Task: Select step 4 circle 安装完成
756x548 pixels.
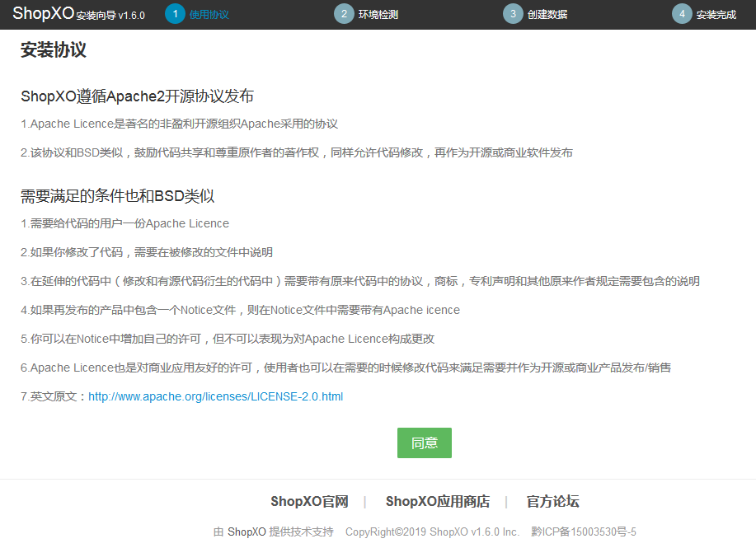Action: [x=682, y=14]
